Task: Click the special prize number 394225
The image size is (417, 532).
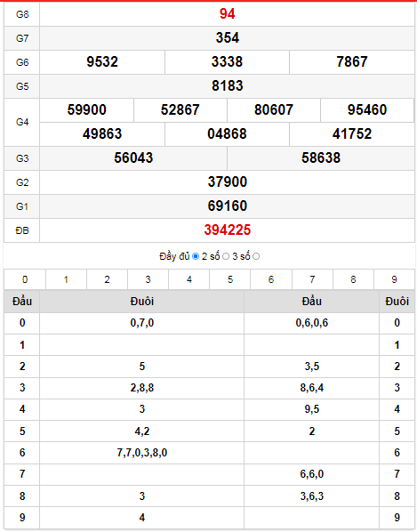Action: (227, 230)
